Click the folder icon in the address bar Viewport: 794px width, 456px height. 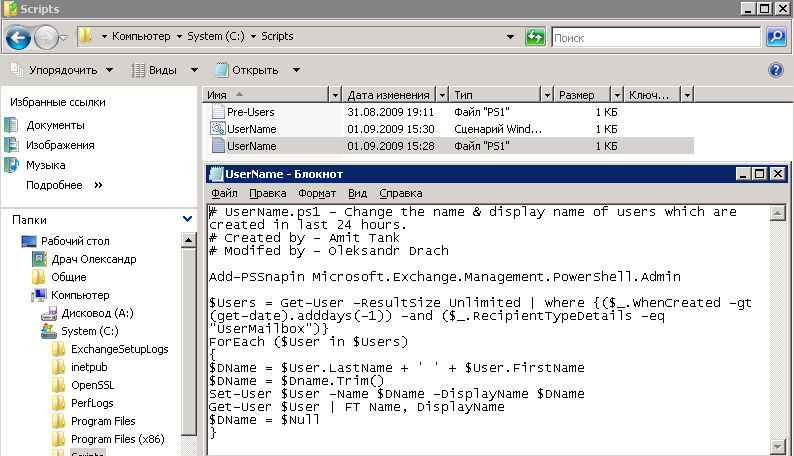86,36
